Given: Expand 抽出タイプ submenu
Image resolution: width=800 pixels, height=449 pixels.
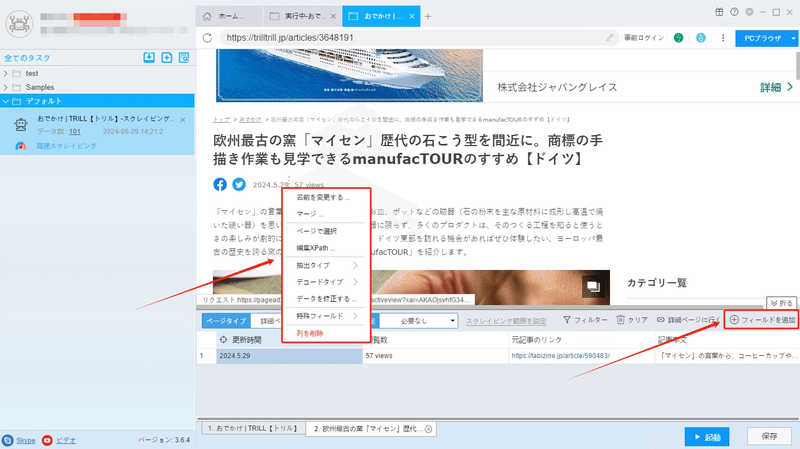Looking at the screenshot, I should [x=327, y=265].
